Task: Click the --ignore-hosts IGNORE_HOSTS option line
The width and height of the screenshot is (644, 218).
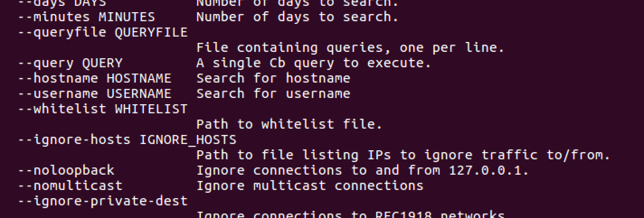Action: click(127, 140)
